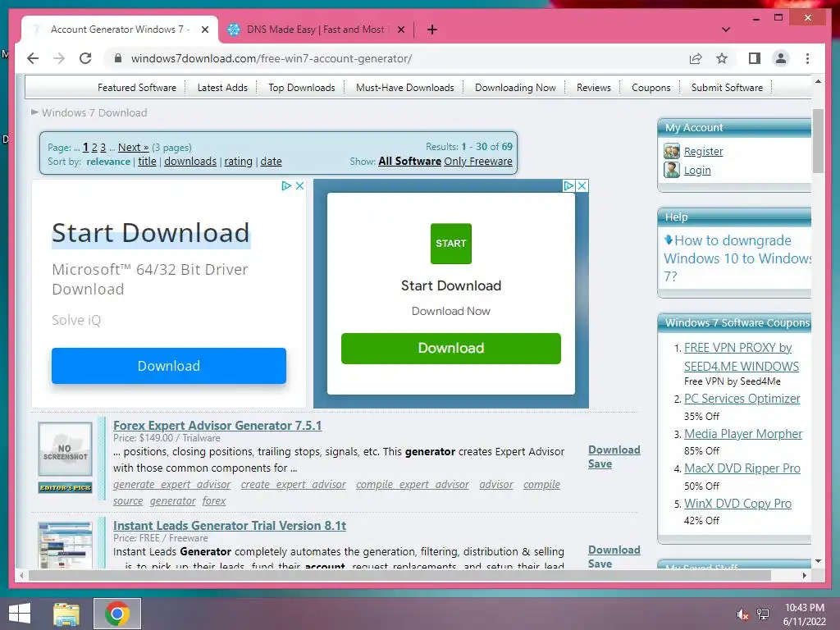Go back with the browser back arrow
Screen dimensions: 840x630
(x=33, y=58)
